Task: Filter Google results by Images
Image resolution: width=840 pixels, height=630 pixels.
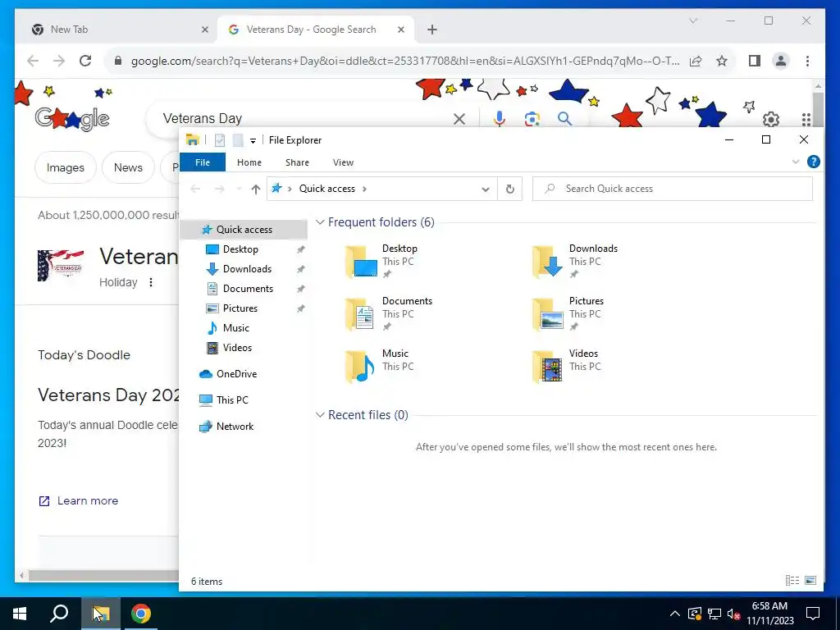Action: [66, 167]
